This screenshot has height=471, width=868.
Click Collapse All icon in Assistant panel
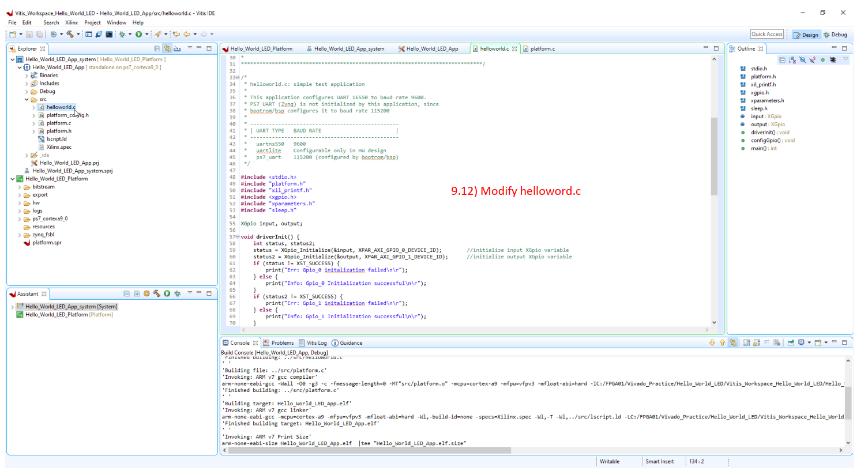(x=127, y=293)
